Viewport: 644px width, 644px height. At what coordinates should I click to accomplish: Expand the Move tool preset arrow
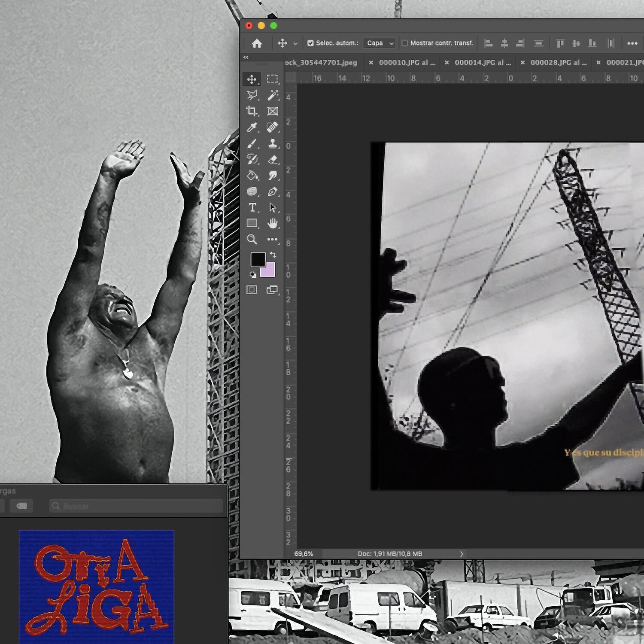click(x=295, y=43)
